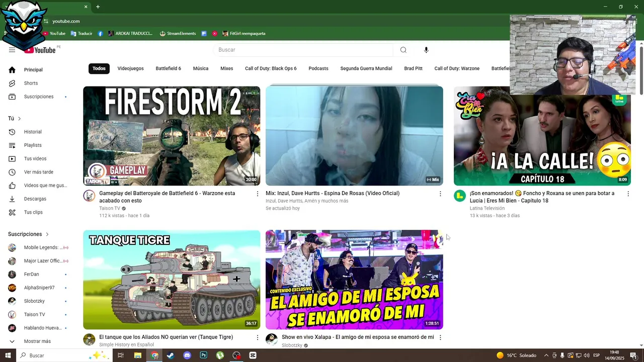Select the Todos filter chip

(x=99, y=68)
